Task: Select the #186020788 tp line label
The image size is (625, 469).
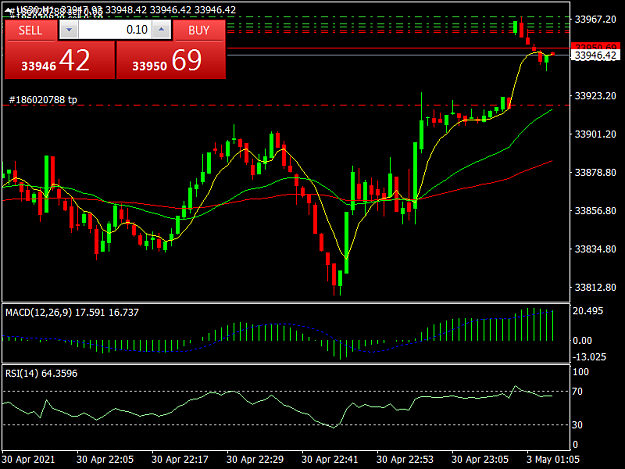Action: click(43, 100)
